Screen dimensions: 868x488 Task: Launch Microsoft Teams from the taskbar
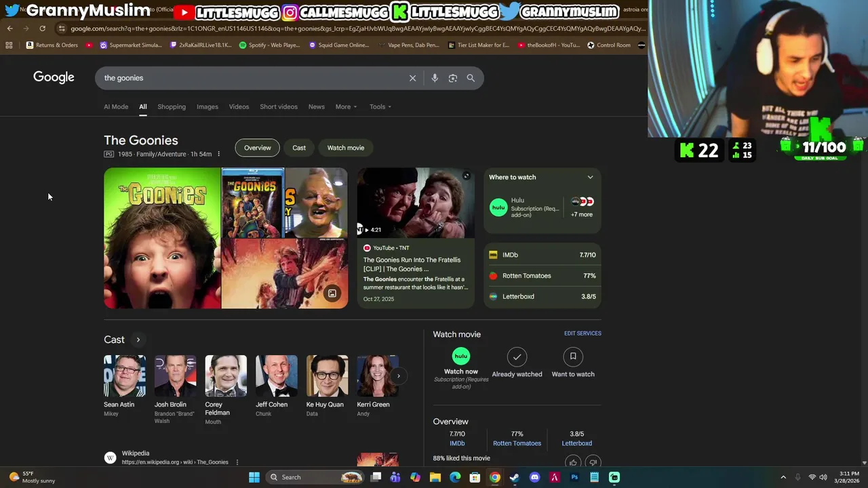pos(395,477)
